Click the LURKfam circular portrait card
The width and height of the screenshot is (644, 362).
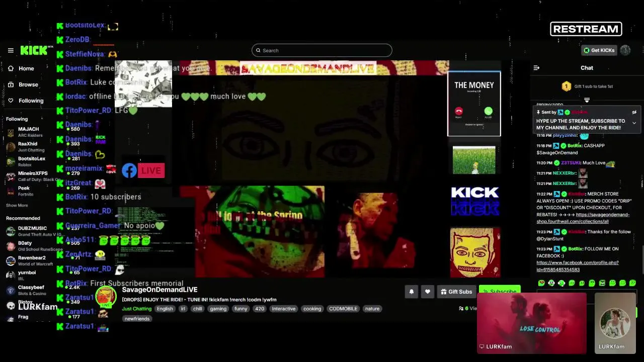click(615, 323)
